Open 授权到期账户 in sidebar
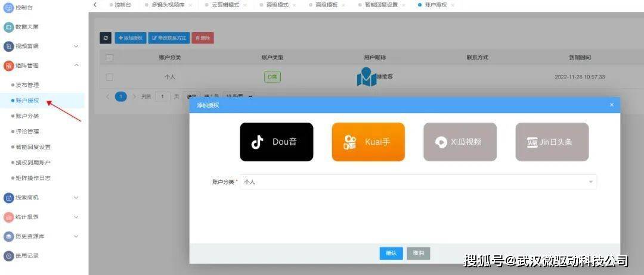The height and width of the screenshot is (275, 644). point(33,162)
